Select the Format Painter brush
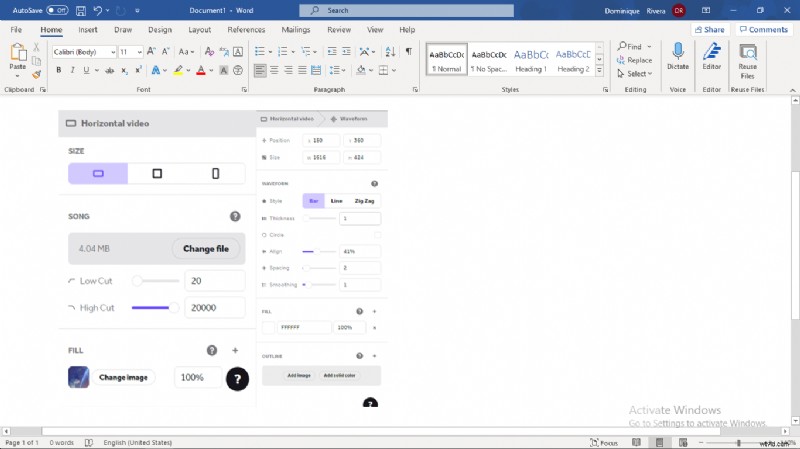This screenshot has height=449, width=800. tap(37, 74)
